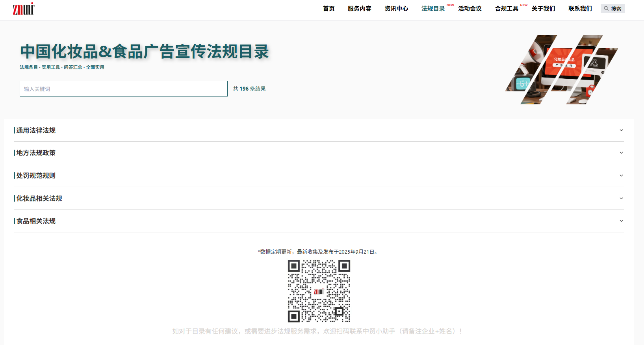Image resolution: width=644 pixels, height=345 pixels.
Task: Click the data update notice 2025年9月21日
Action: (x=319, y=252)
